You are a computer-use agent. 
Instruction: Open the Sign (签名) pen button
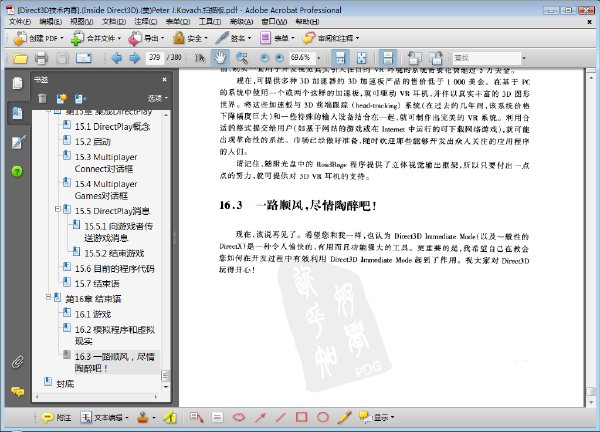(x=233, y=38)
